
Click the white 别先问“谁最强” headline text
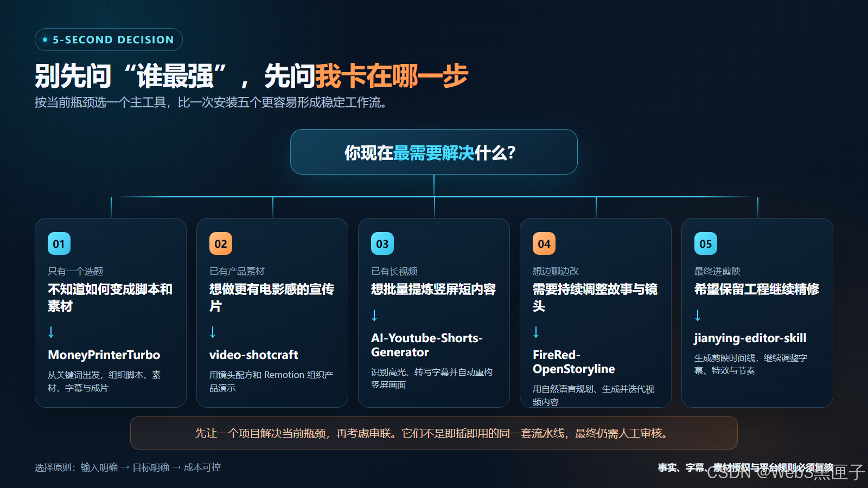(x=131, y=76)
